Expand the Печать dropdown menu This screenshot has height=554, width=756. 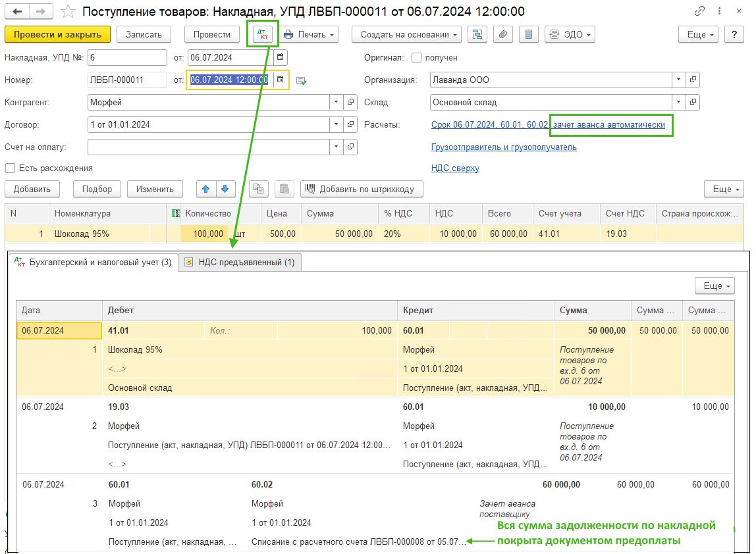tap(309, 34)
